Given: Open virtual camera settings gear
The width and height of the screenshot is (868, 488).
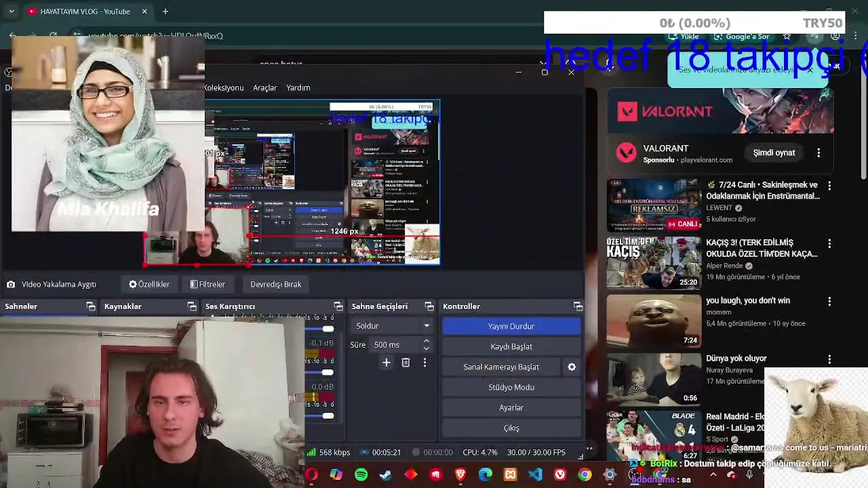Looking at the screenshot, I should tap(572, 367).
